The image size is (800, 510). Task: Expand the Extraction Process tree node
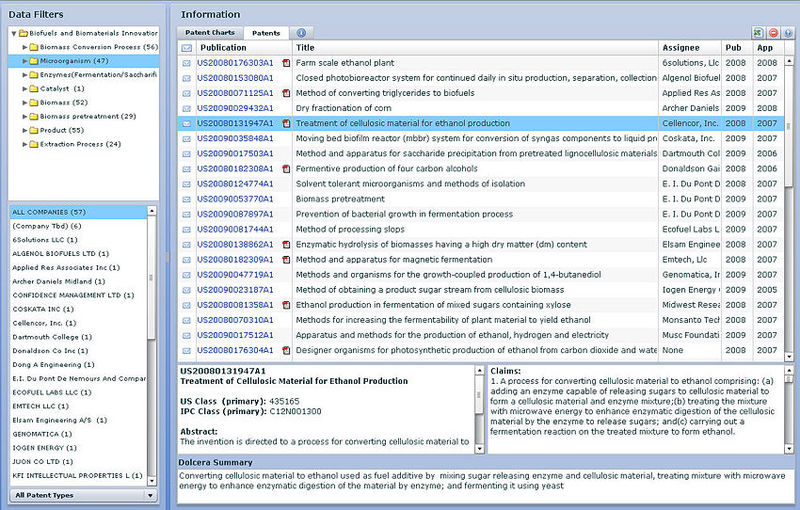tap(24, 144)
